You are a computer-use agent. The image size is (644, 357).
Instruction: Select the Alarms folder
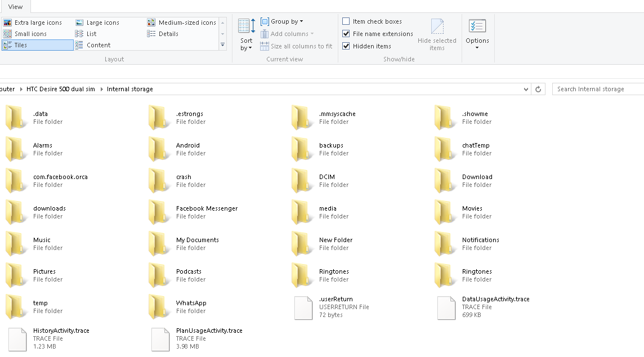tap(35, 149)
